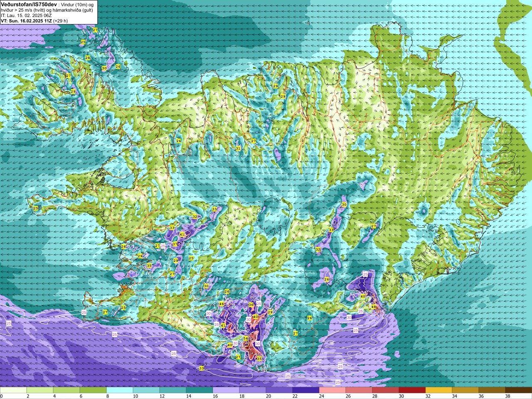Click the darkest brown swatch above 38 m/s
This screenshot has width=532, height=399.
tap(519, 390)
